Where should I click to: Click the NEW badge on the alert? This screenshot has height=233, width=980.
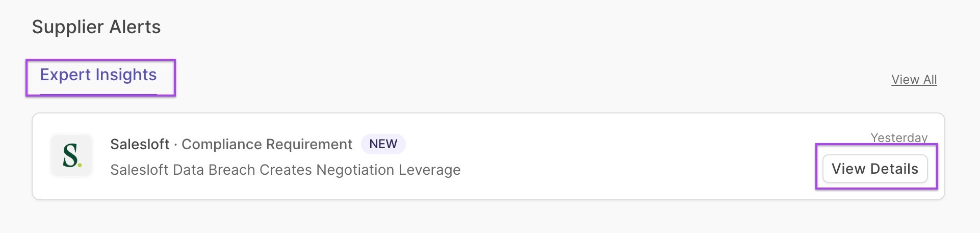(x=383, y=144)
